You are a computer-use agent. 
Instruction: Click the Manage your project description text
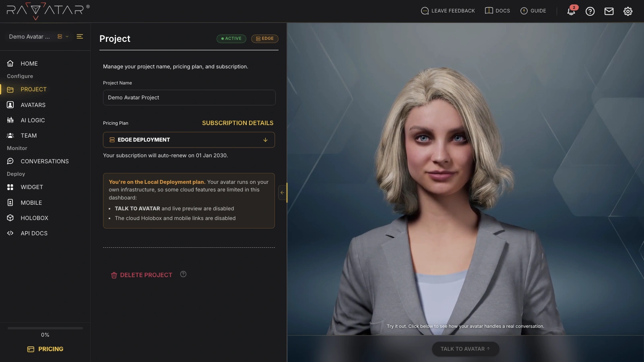[175, 67]
